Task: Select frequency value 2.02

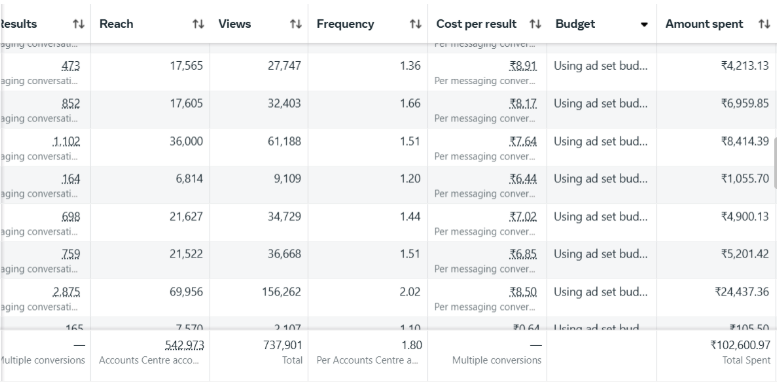Action: coord(410,292)
